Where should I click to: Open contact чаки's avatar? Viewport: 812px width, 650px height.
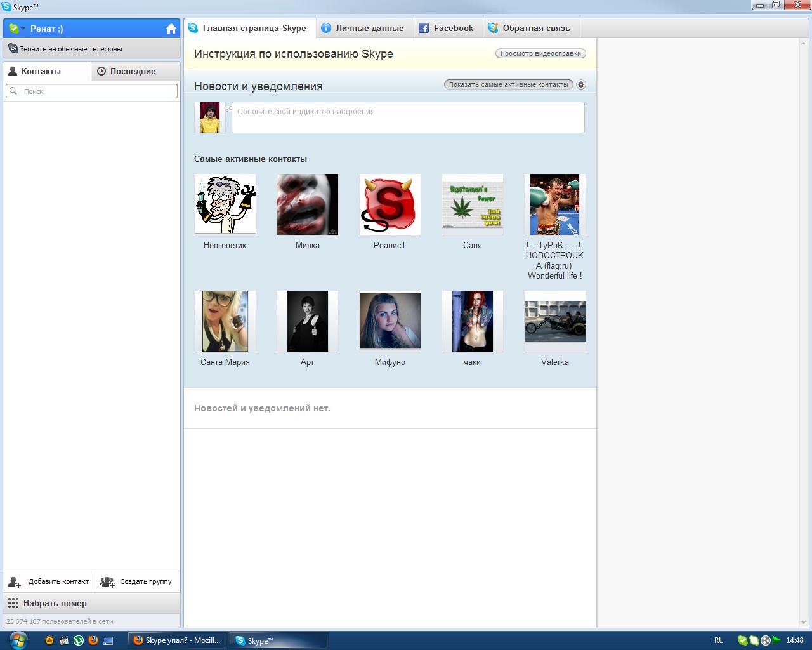click(x=473, y=321)
